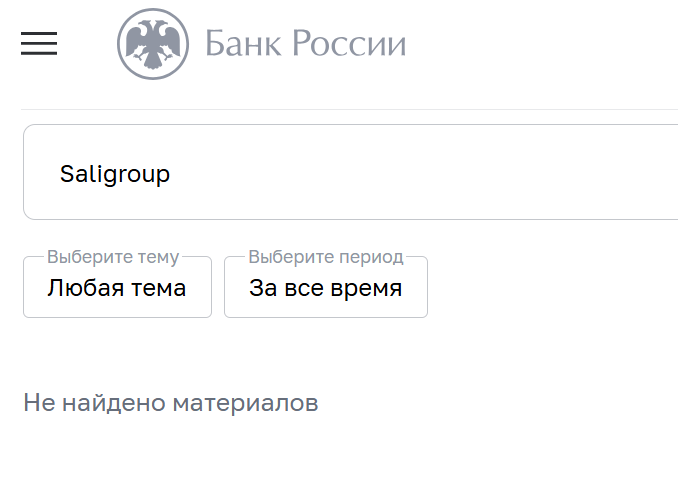Screen dimensions: 678x486
Task: Click the 'Saligroup' query text
Action: [x=115, y=174]
